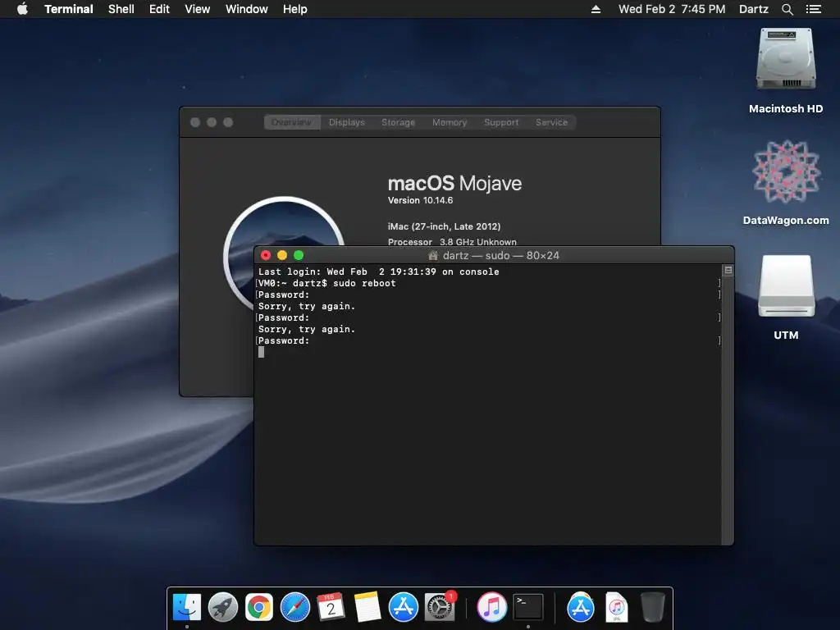Open iTunes from the Dock
The image size is (840, 630).
(x=492, y=607)
